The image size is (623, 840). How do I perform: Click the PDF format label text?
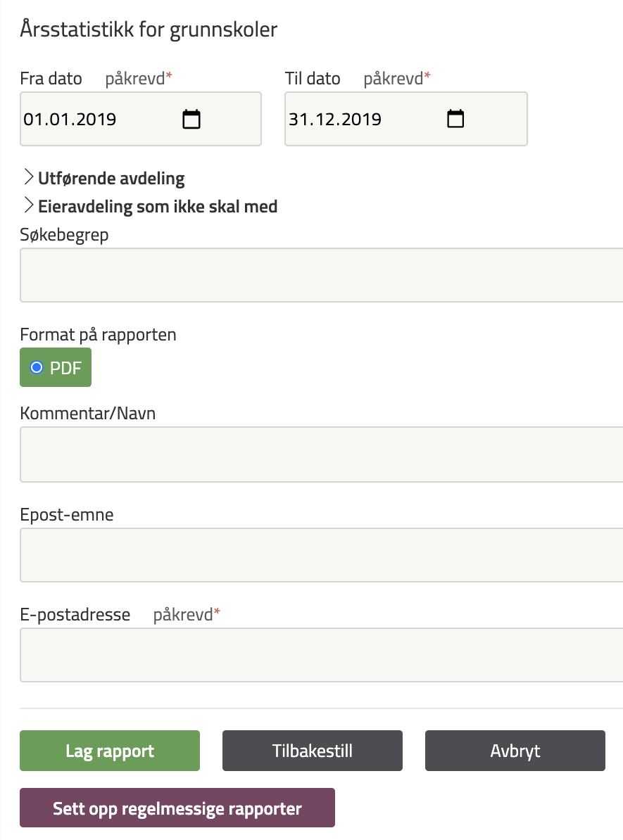click(65, 368)
